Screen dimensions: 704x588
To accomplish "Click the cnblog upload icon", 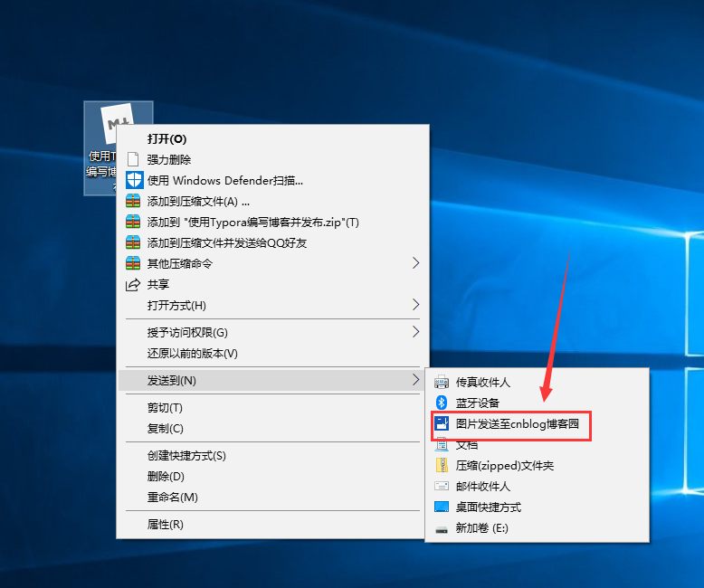I will coord(442,423).
